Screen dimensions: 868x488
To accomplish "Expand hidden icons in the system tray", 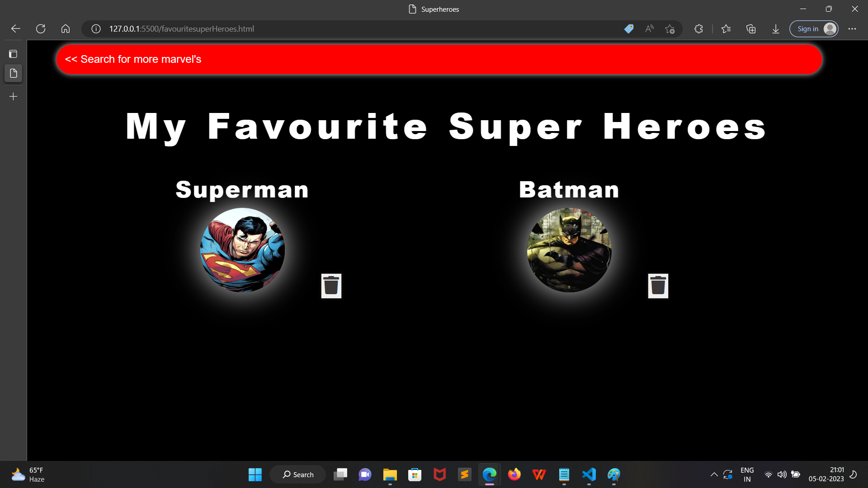I will pos(714,474).
